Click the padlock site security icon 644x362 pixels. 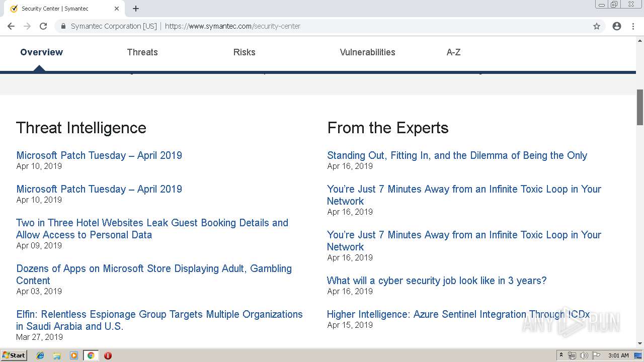point(63,26)
